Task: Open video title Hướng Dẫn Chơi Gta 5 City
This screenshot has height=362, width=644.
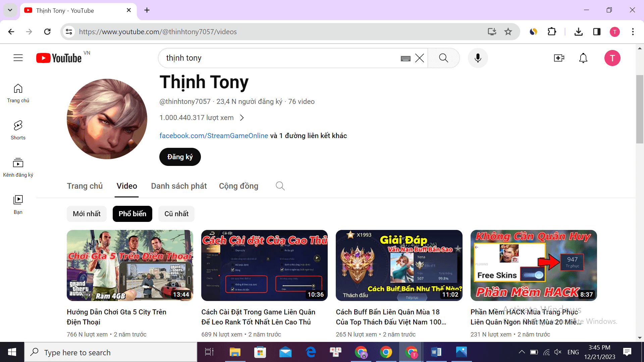Action: 116,317
